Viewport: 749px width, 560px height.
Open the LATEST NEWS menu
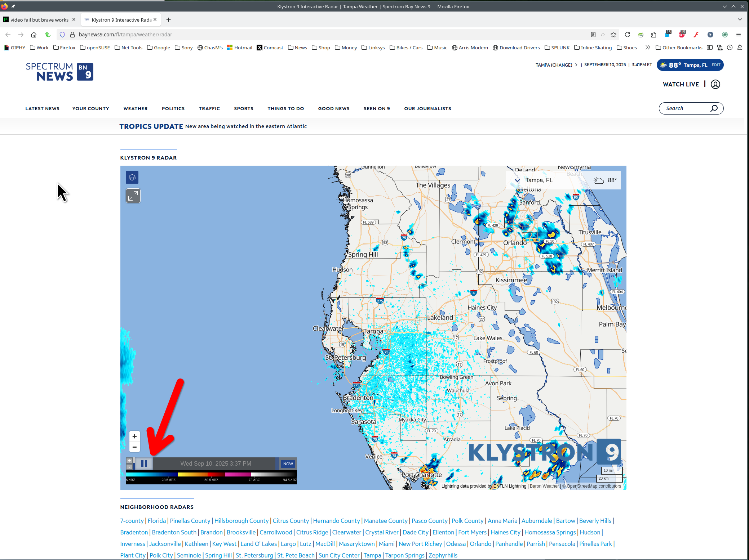(43, 108)
